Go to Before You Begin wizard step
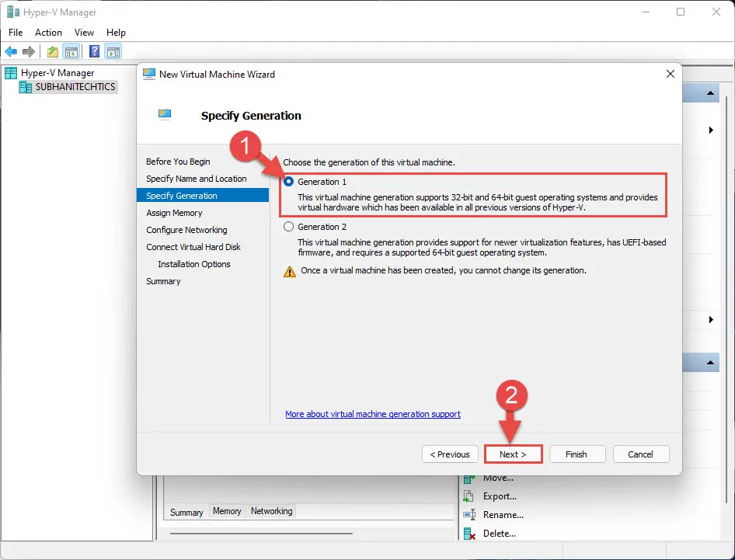Screen dimensions: 735x560 pyautogui.click(x=178, y=162)
